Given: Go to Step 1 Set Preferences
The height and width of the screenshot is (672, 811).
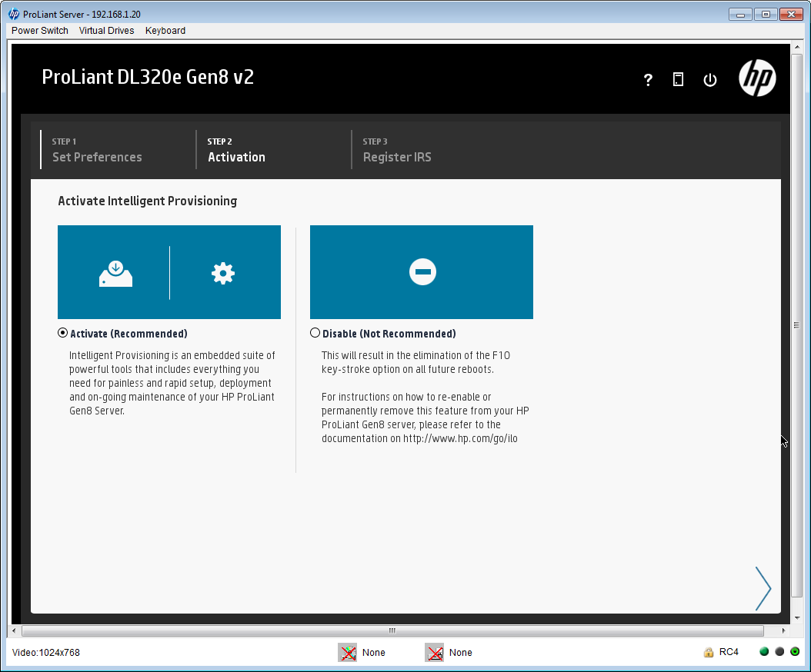Looking at the screenshot, I should pos(97,150).
